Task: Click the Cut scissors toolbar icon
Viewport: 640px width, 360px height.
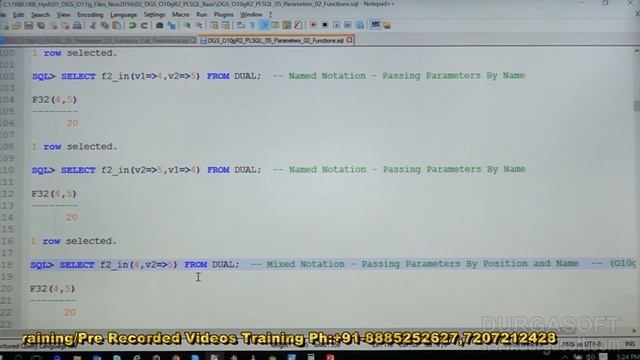Action: pyautogui.click(x=93, y=26)
